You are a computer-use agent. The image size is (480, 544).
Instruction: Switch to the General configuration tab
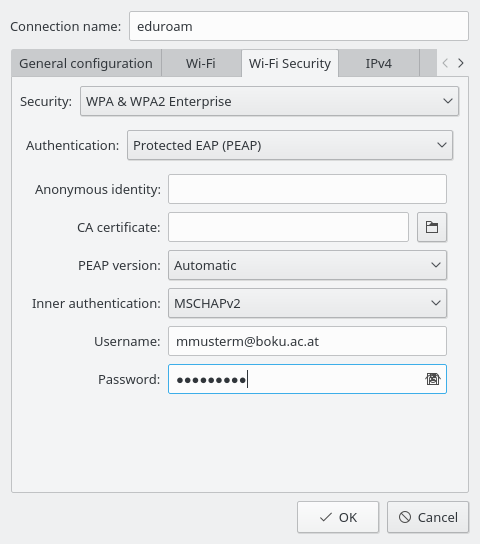[86, 63]
